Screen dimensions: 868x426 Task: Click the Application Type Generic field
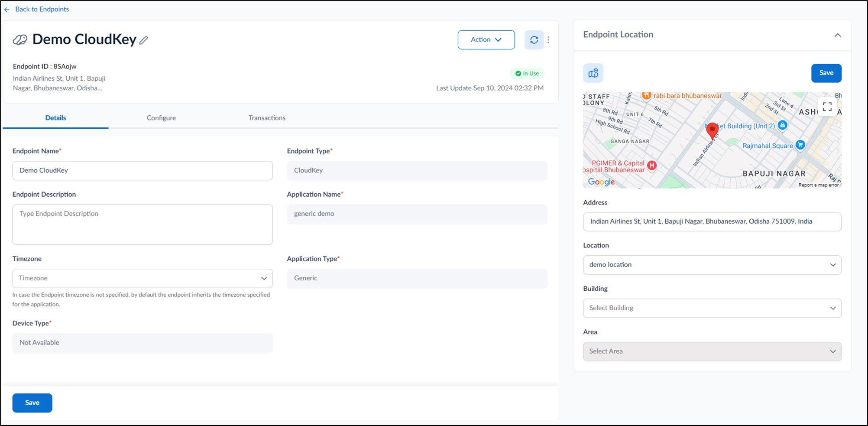(x=417, y=278)
